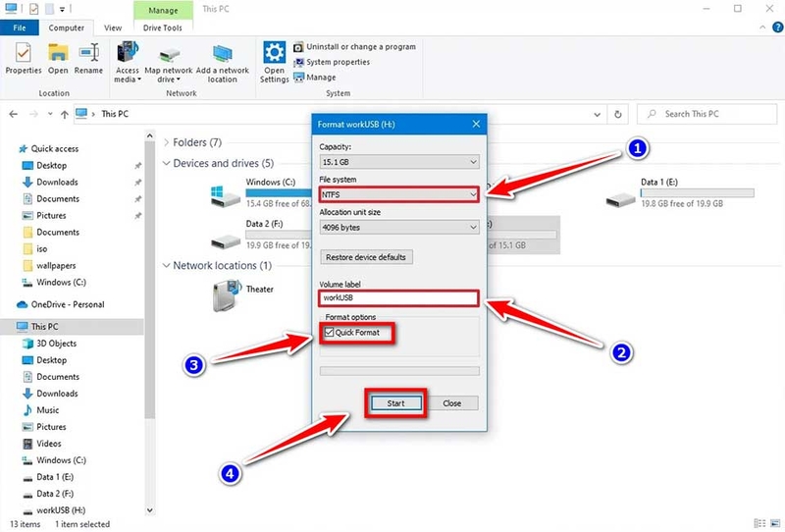Click the quick access toolbar properties icon
This screenshot has height=532, width=785.
pos(33,9)
